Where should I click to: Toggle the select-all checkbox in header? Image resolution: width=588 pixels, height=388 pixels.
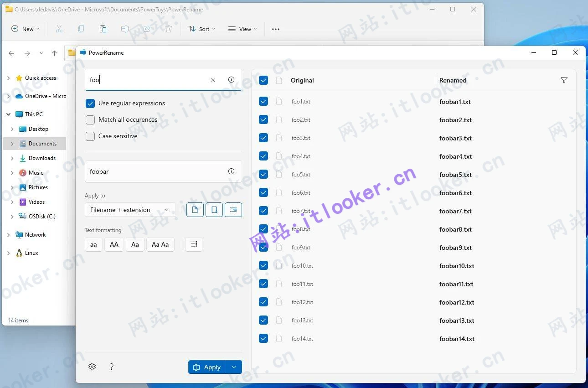pyautogui.click(x=263, y=80)
